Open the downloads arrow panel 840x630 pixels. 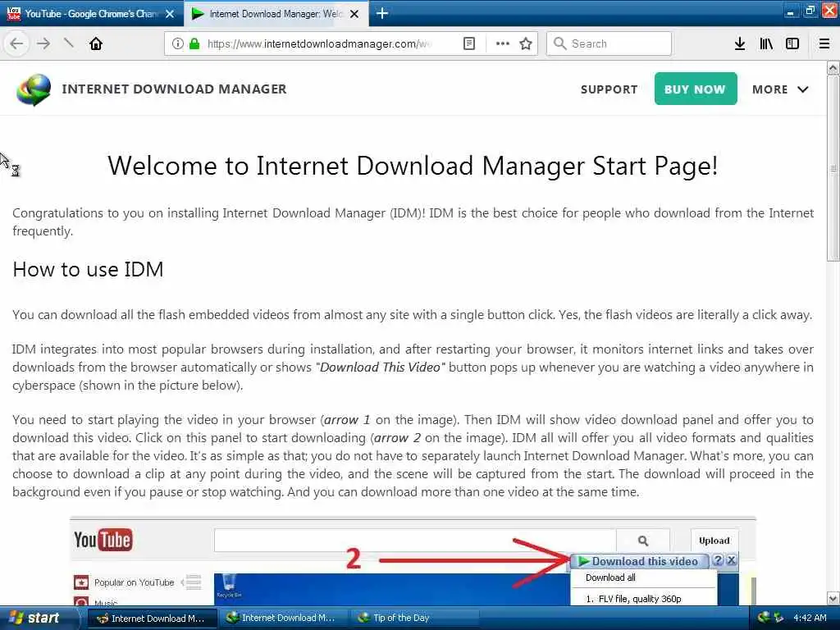[x=740, y=43]
